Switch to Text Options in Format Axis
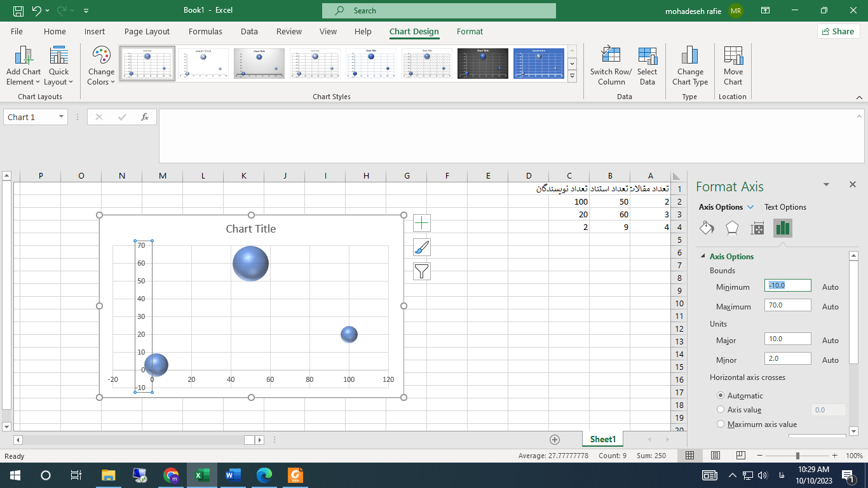The width and height of the screenshot is (868, 488). coord(785,207)
